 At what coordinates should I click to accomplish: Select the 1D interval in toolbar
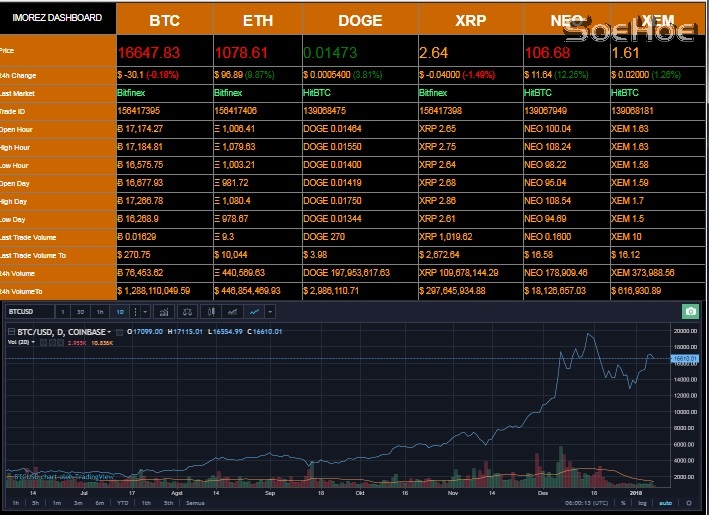click(x=121, y=312)
